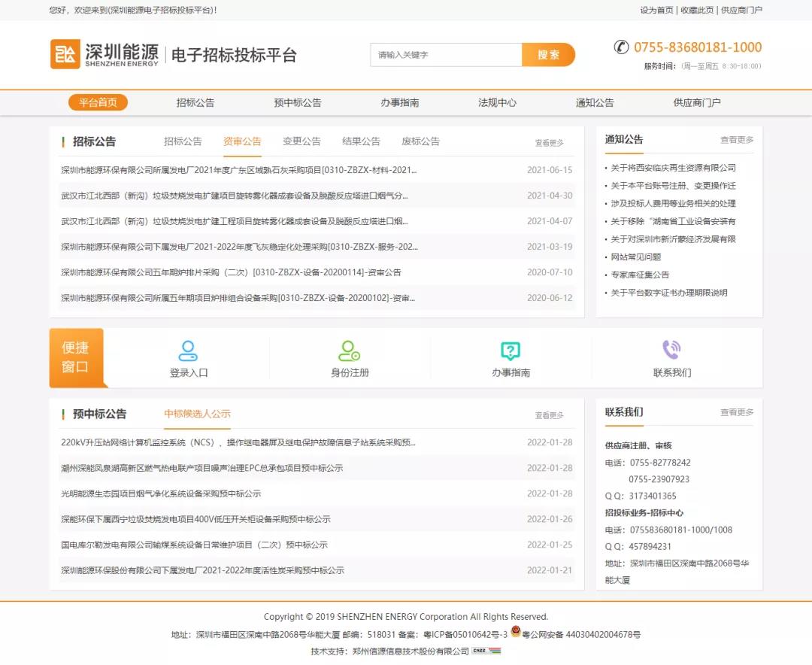Open 联系我们 via the purple phone icon

671,348
